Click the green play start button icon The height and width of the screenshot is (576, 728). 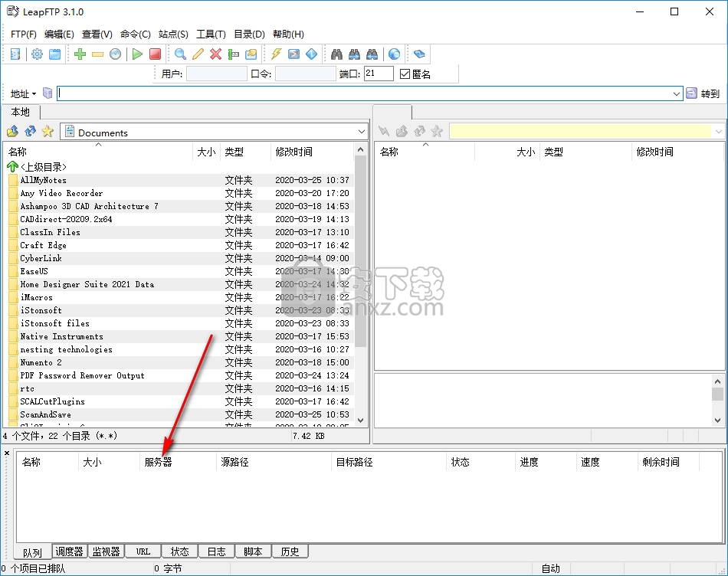(137, 54)
